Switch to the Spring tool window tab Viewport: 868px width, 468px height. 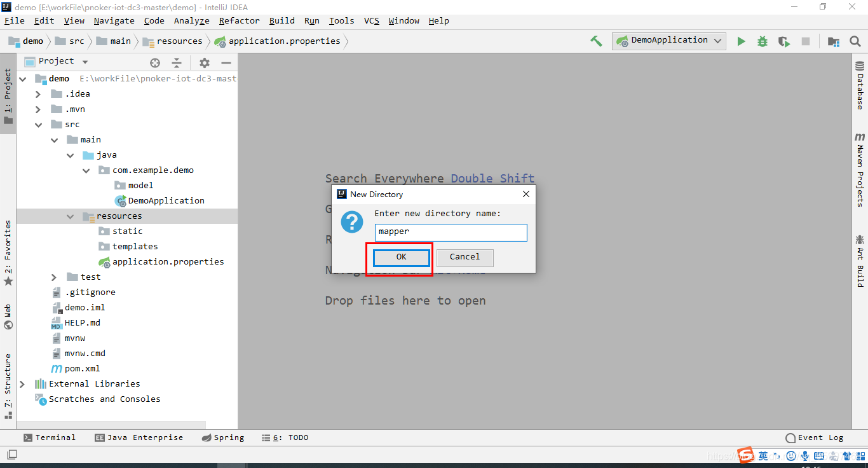tap(222, 437)
